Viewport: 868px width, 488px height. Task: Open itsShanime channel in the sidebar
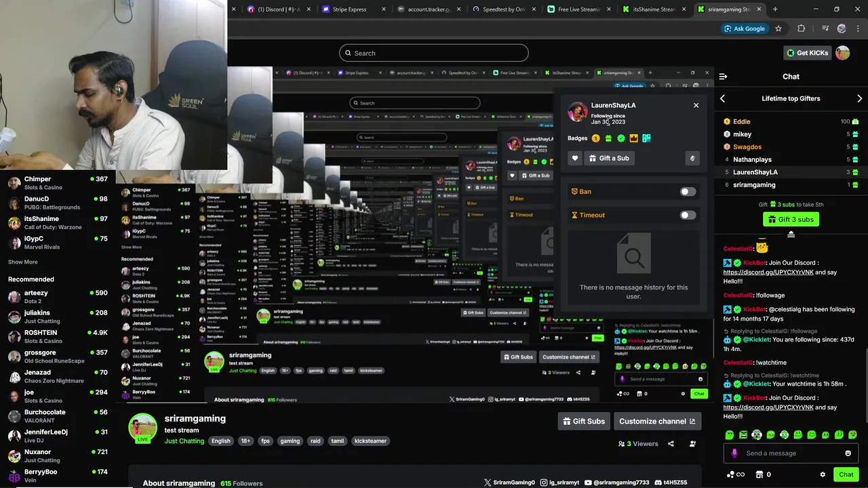pos(58,222)
